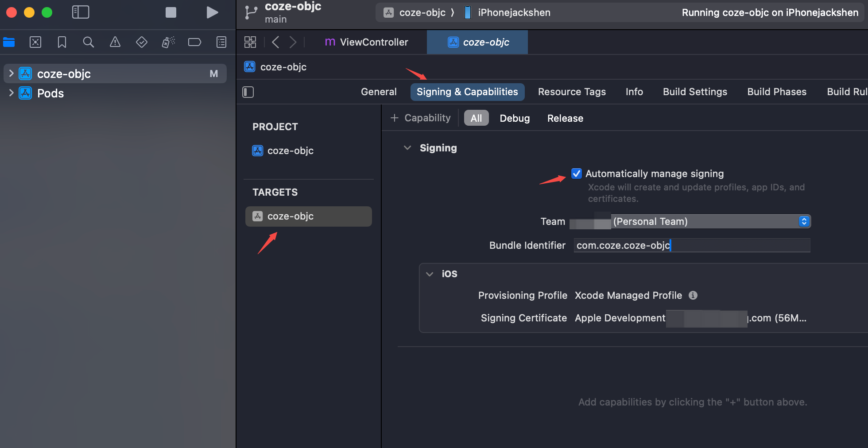The height and width of the screenshot is (448, 868).
Task: Open the Breakpoint navigator
Action: pyautogui.click(x=195, y=42)
